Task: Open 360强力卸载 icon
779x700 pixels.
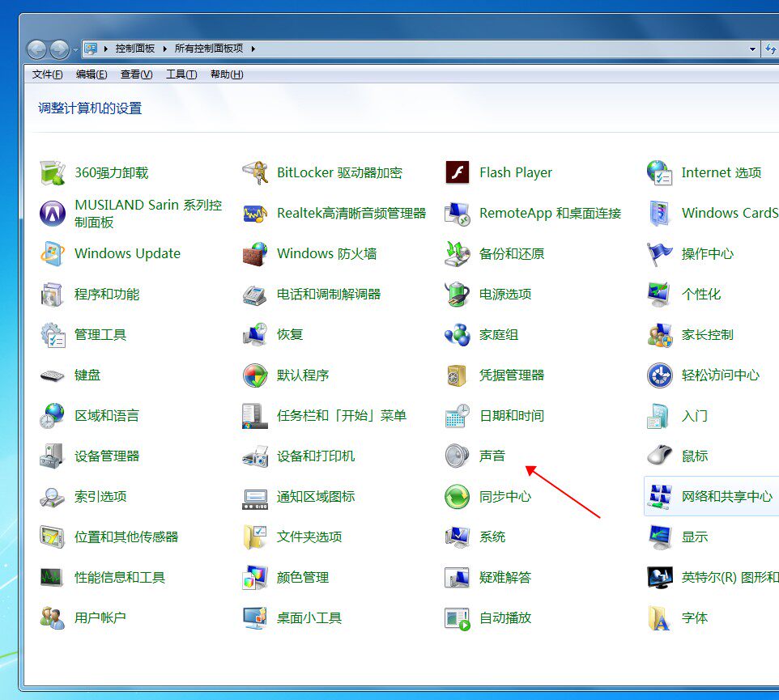Action: click(x=52, y=172)
